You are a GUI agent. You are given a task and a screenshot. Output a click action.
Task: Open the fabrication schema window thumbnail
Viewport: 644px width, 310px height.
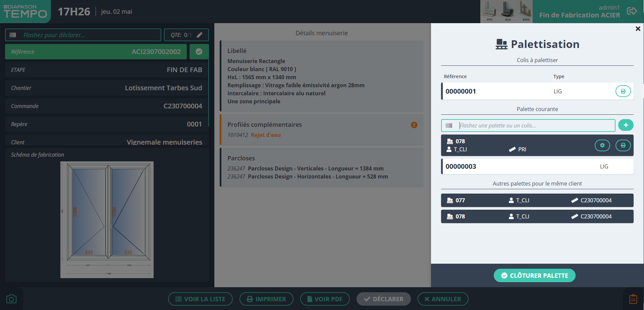coord(107,219)
